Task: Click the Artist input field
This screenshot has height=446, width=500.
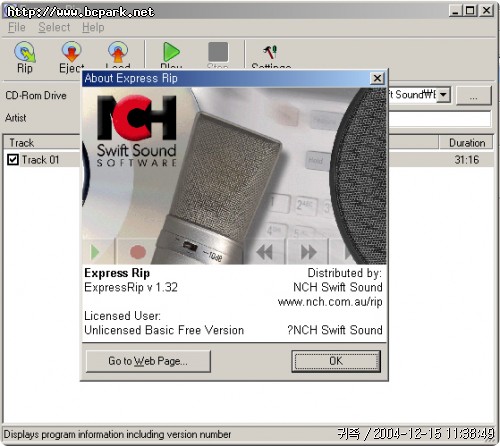Action: pyautogui.click(x=439, y=119)
